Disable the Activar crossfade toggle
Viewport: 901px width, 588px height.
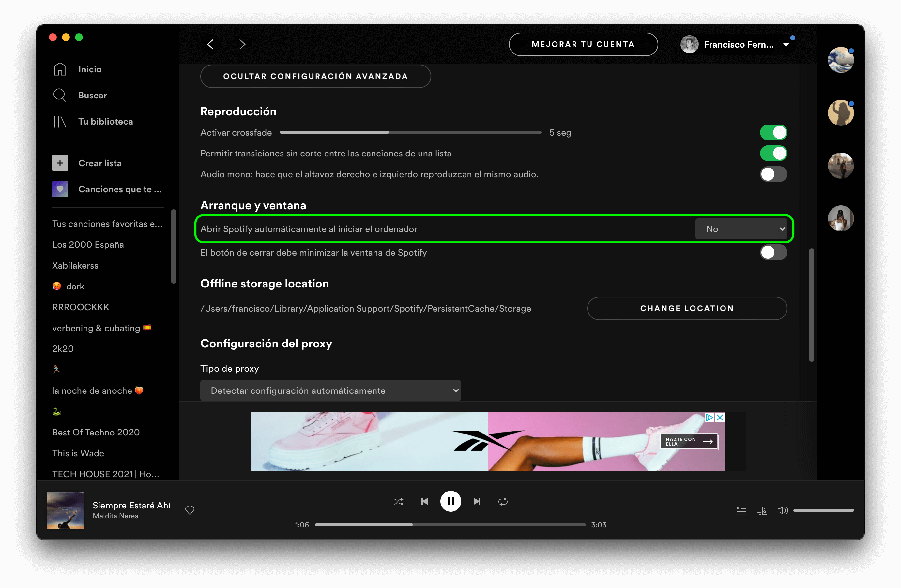[x=773, y=132]
